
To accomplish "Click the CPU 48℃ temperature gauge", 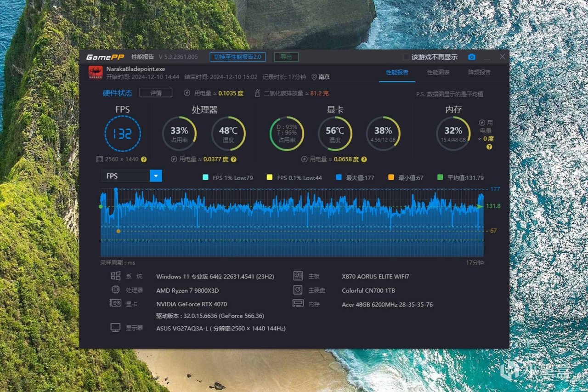I will (x=228, y=134).
